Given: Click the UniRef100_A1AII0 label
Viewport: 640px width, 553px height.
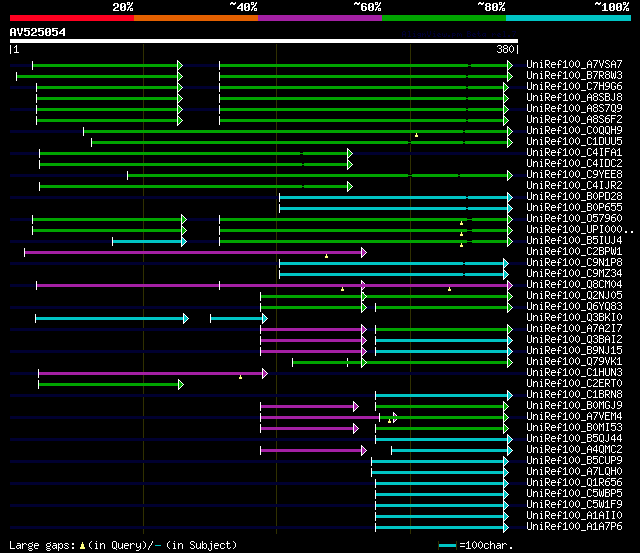Looking at the screenshot, I should click(x=574, y=516).
